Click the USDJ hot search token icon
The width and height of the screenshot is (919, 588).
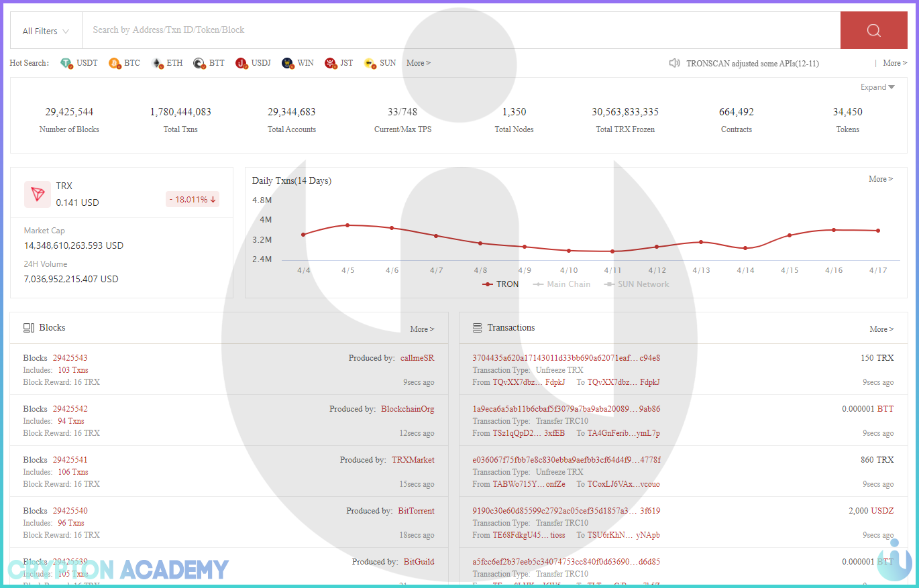pyautogui.click(x=241, y=63)
